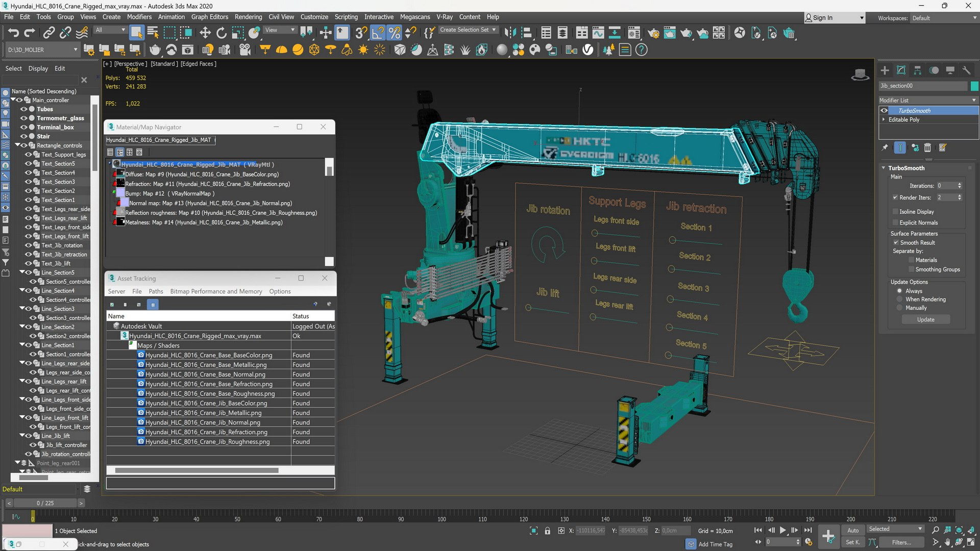Toggle the selection lock padlock icon
The image size is (980, 551).
pyautogui.click(x=547, y=531)
